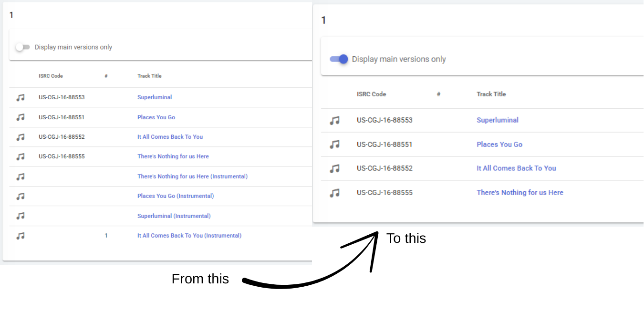Open There's Nothing for us Here link in the right panel

519,193
